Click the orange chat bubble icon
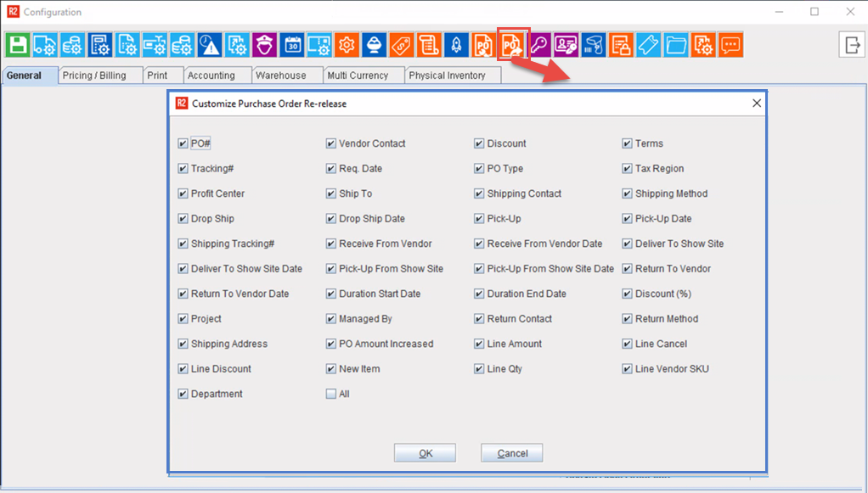 tap(730, 45)
